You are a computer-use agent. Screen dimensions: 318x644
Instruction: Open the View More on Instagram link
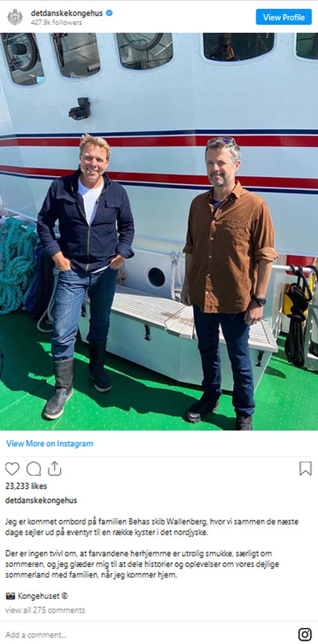[50, 444]
